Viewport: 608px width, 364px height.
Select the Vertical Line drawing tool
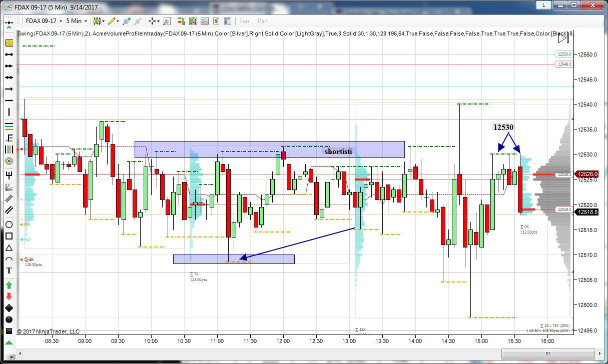(x=9, y=112)
